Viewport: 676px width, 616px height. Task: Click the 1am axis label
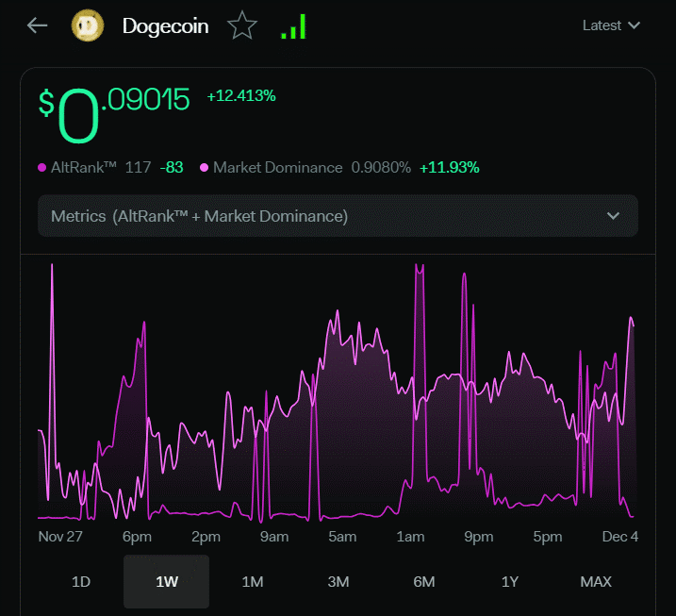(x=410, y=536)
